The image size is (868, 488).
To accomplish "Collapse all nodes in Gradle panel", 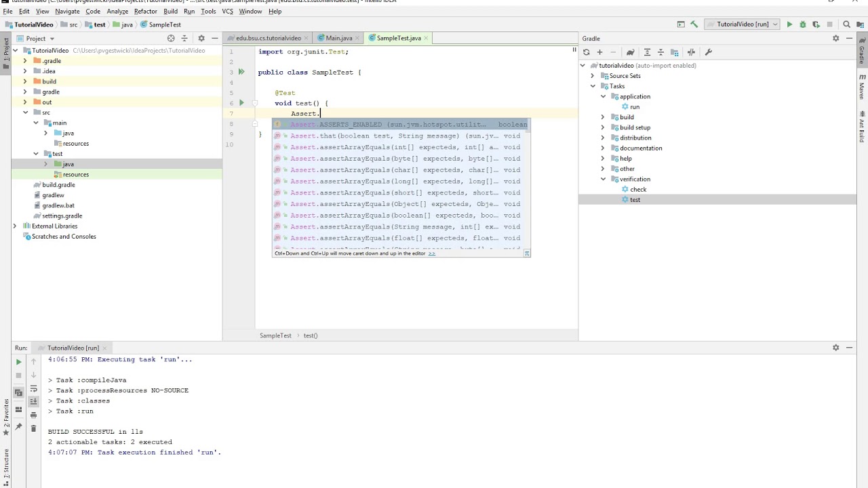I will [x=660, y=52].
